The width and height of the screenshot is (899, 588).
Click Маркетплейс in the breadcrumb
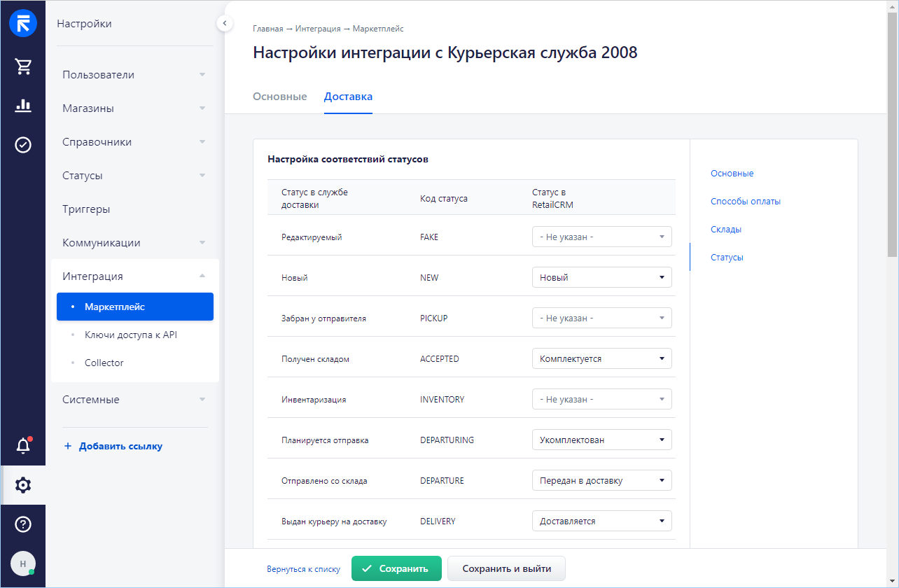pos(378,29)
